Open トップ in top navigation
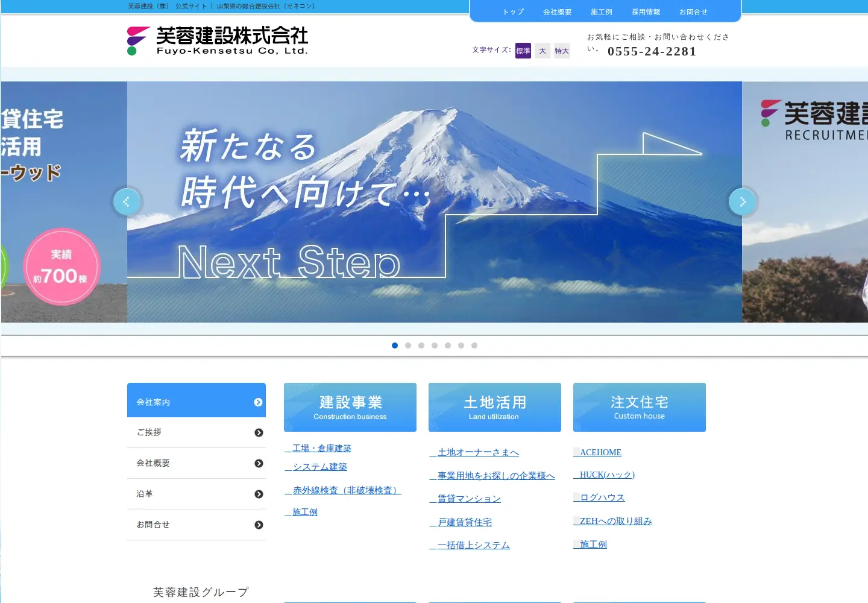This screenshot has width=868, height=603. tap(514, 11)
